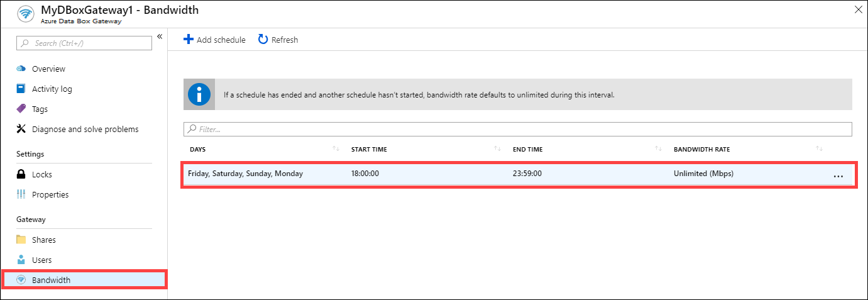The height and width of the screenshot is (300, 868).
Task: Click the Shares folder icon
Action: (21, 240)
